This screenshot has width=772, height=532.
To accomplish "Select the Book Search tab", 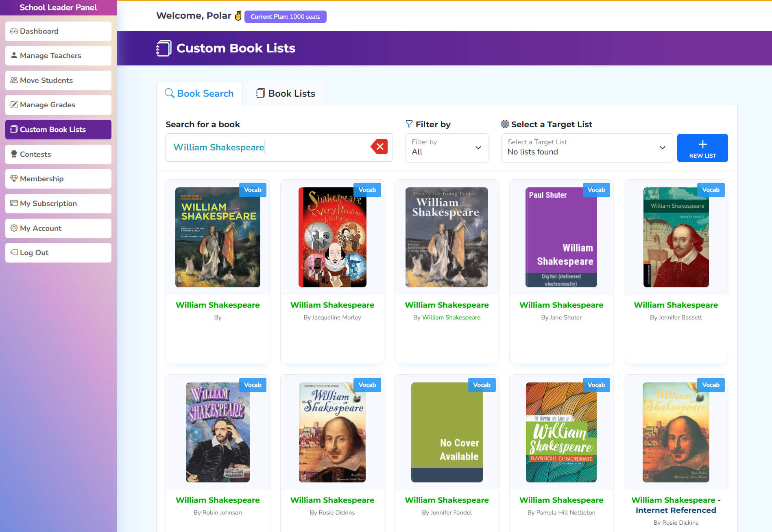I will pyautogui.click(x=199, y=93).
